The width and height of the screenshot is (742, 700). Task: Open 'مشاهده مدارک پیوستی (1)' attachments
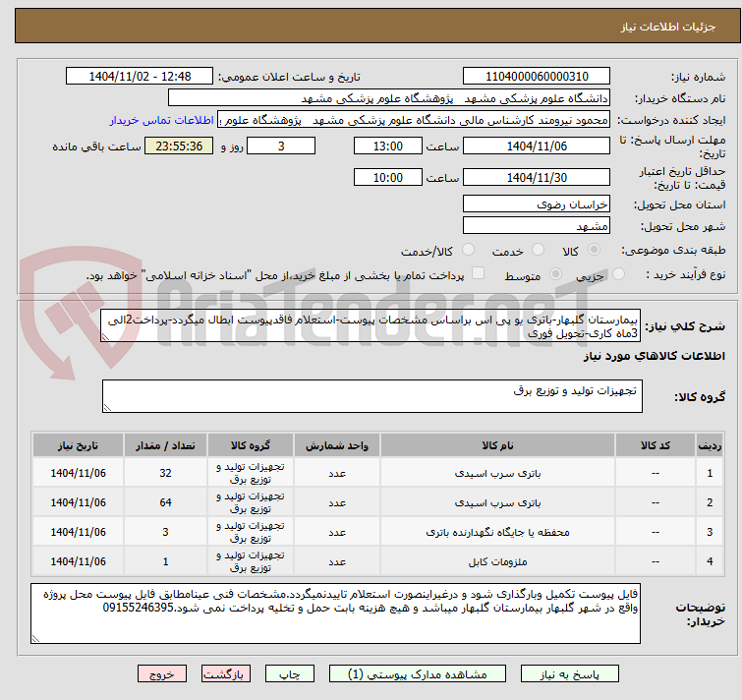[x=417, y=674]
